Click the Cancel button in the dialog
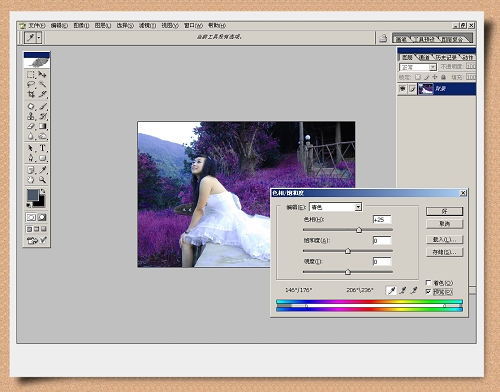 (x=444, y=224)
